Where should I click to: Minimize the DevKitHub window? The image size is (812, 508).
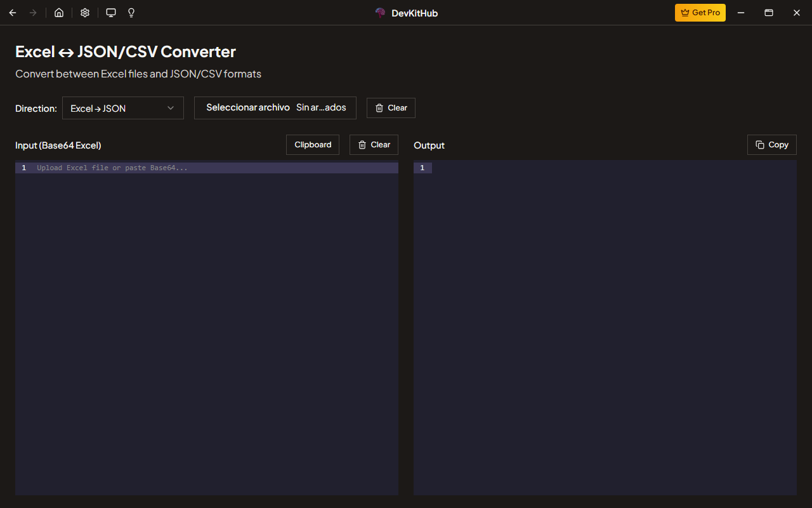point(740,13)
